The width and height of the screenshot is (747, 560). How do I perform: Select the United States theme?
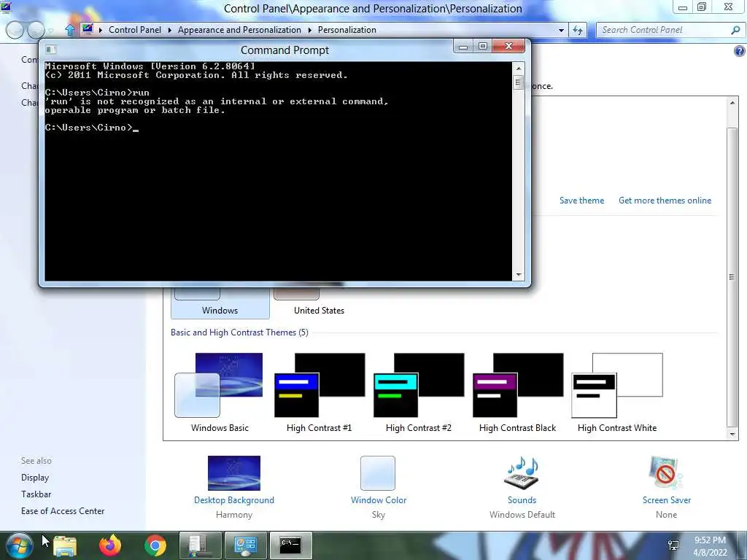[x=319, y=303]
